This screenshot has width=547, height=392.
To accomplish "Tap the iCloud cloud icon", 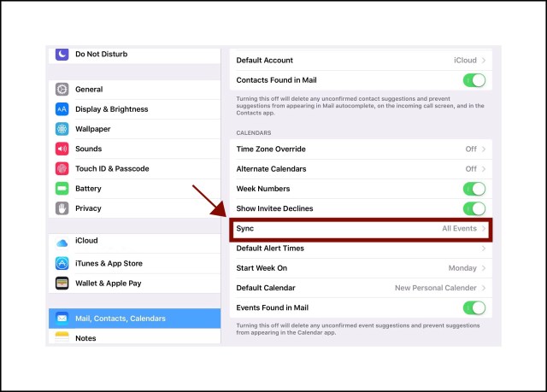I will tap(62, 243).
